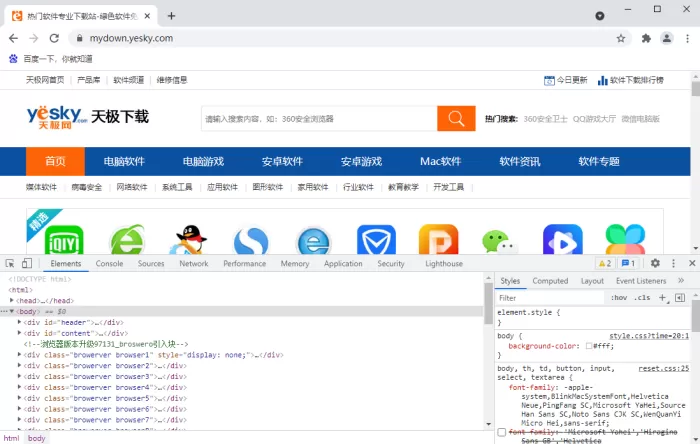
Task: Open the reset.css:25 source link
Action: [x=663, y=369]
